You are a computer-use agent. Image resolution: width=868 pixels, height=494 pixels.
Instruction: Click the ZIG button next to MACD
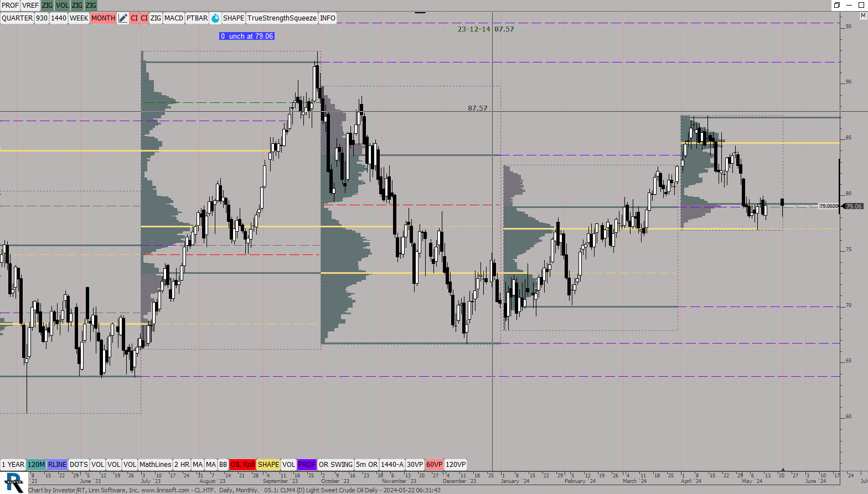click(x=156, y=18)
